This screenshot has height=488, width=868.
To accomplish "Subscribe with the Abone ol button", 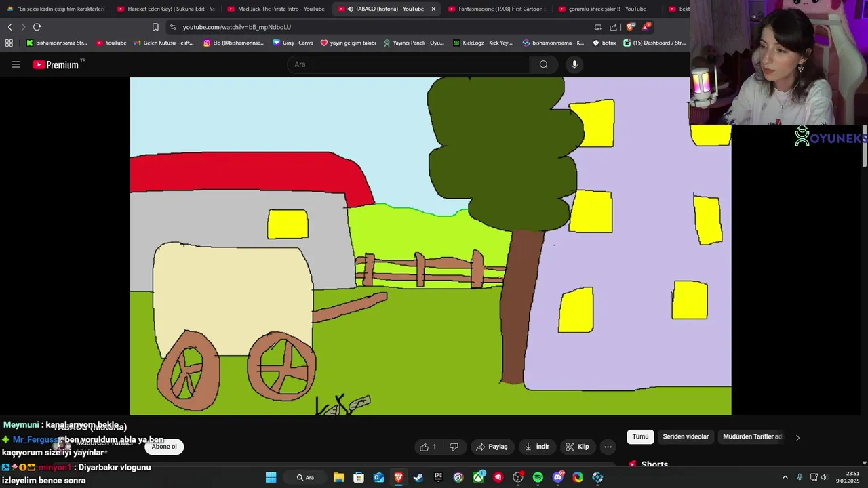I will [x=164, y=446].
